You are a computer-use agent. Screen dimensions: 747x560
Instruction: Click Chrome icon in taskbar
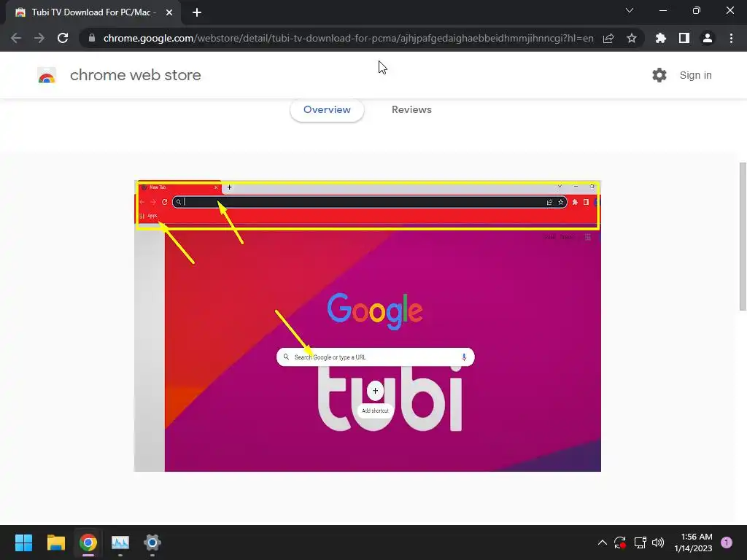88,542
